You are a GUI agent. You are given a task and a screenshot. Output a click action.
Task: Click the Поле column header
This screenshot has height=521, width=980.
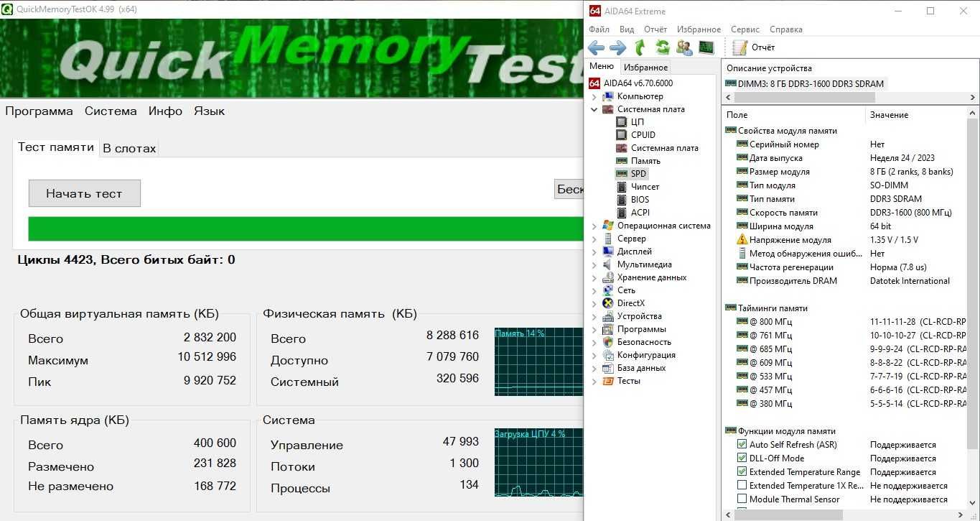pos(793,114)
